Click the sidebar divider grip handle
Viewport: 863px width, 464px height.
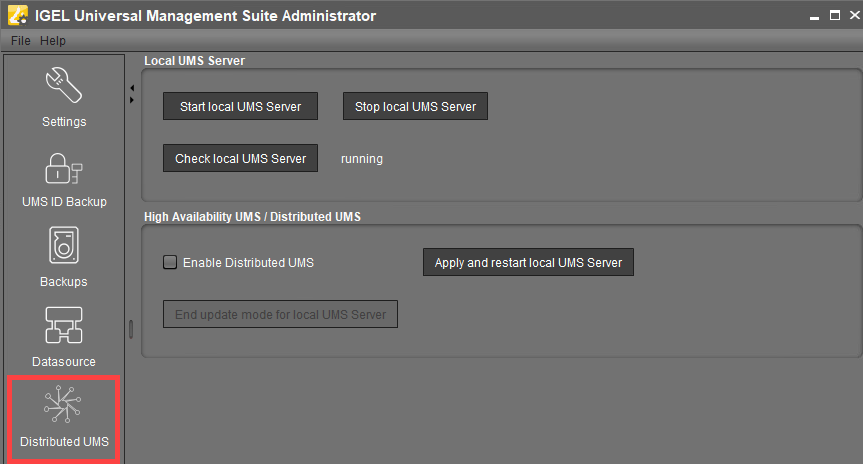pos(130,328)
